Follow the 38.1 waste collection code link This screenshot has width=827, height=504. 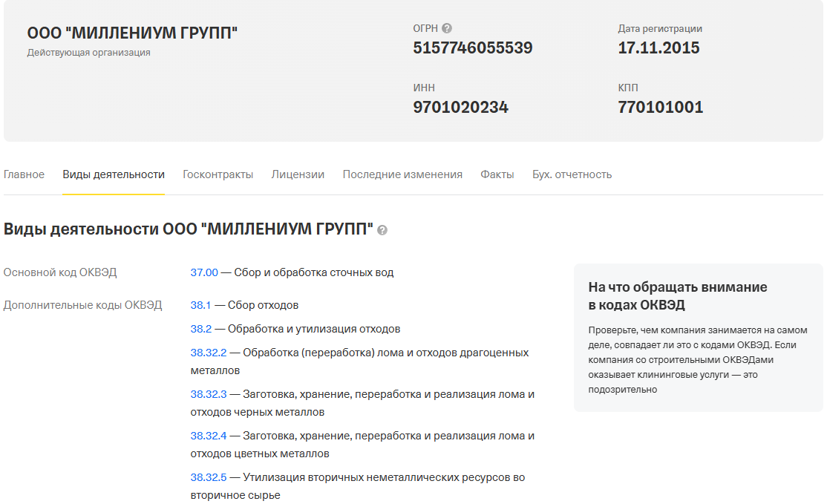(x=200, y=305)
